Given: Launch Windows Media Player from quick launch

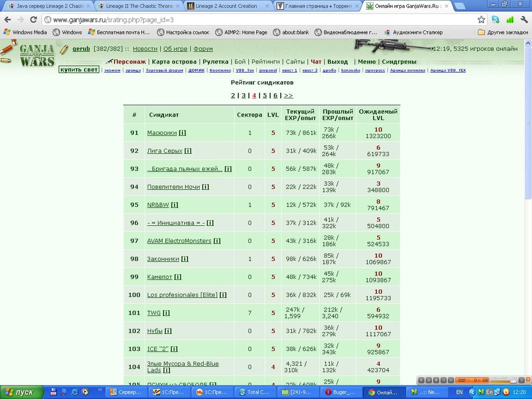Looking at the screenshot, I should click(x=85, y=392).
